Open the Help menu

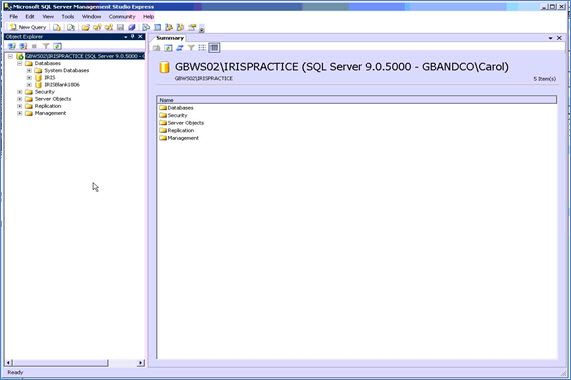(148, 16)
